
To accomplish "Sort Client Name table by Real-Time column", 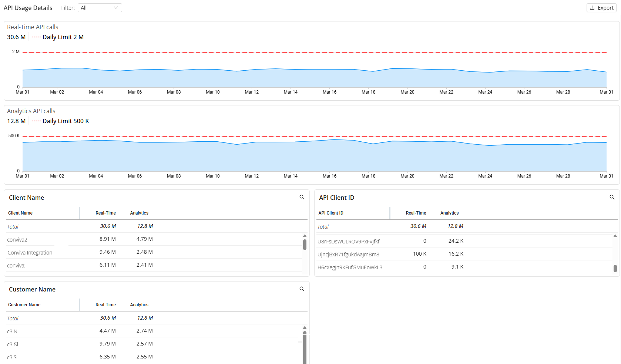I will [105, 213].
